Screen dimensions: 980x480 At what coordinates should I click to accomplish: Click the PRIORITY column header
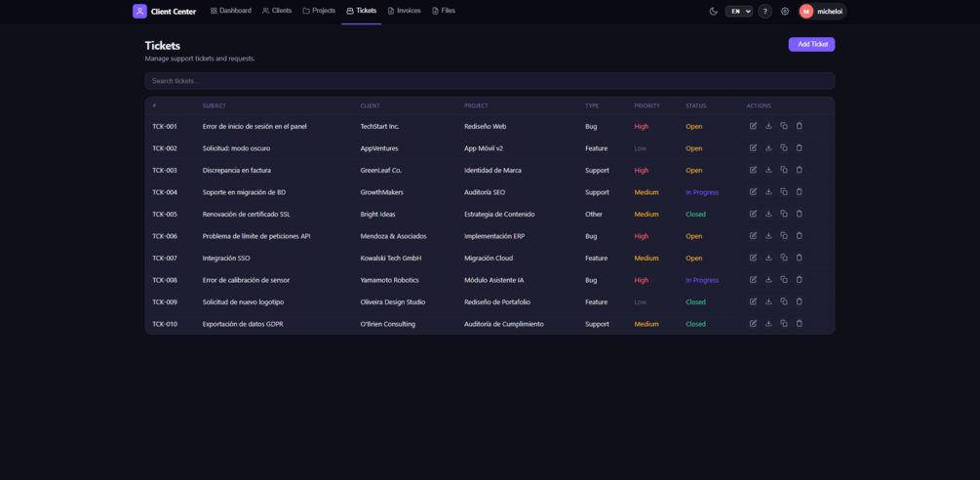[647, 105]
